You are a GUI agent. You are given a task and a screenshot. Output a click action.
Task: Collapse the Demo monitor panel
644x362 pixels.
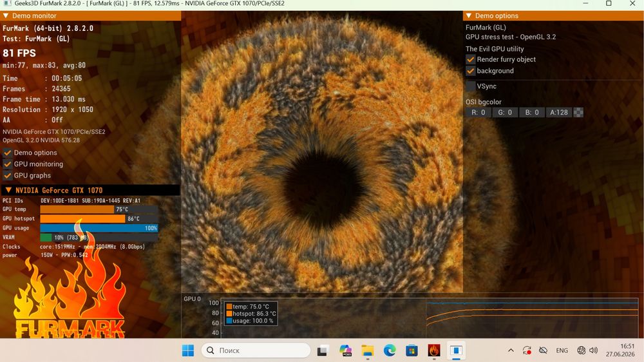pos(6,15)
